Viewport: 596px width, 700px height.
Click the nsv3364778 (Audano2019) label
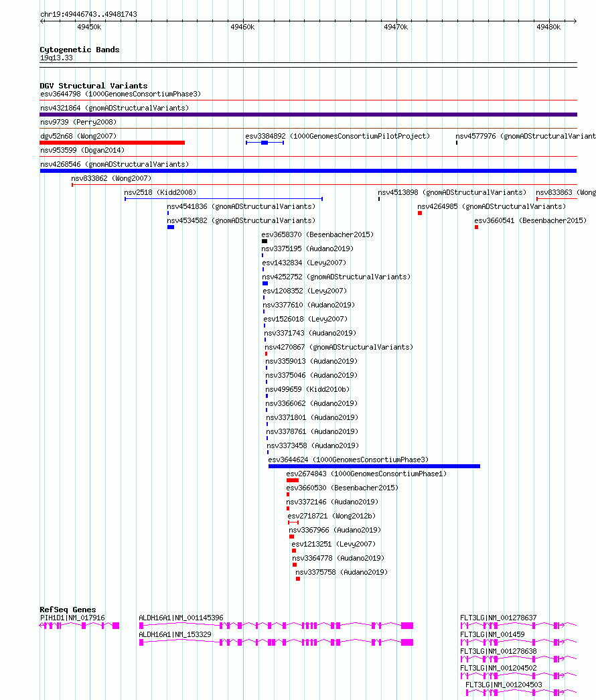[338, 558]
